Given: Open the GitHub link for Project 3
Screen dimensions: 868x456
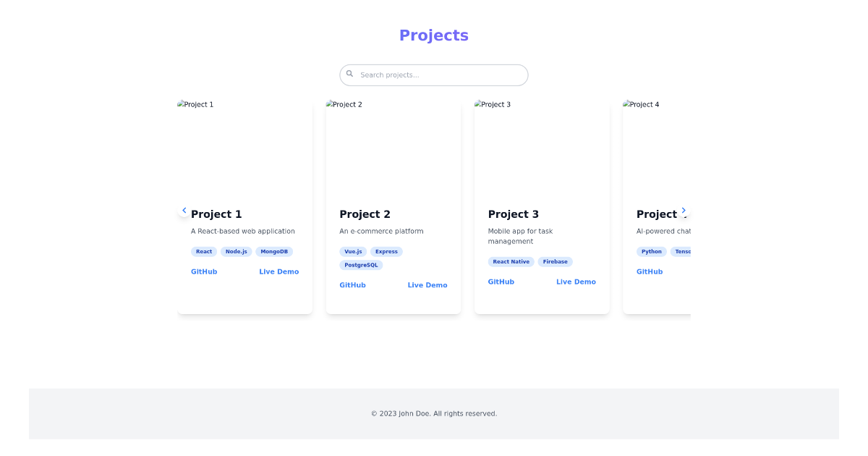Looking at the screenshot, I should [501, 282].
